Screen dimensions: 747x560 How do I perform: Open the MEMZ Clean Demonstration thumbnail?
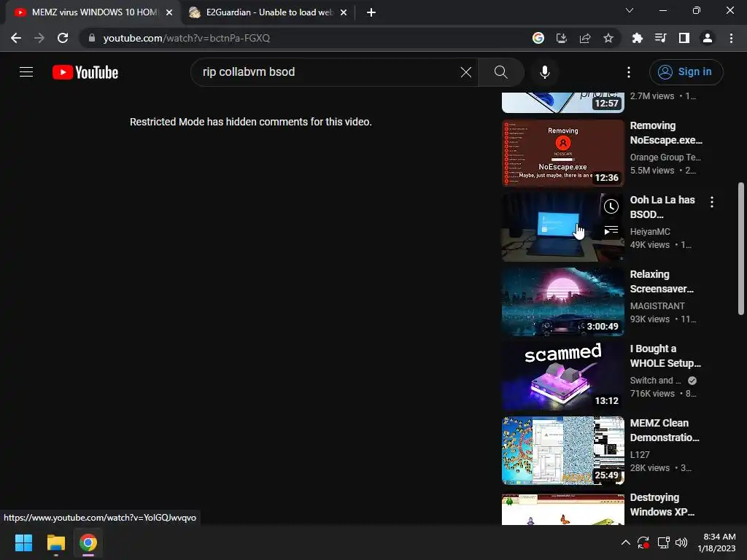pyautogui.click(x=562, y=451)
